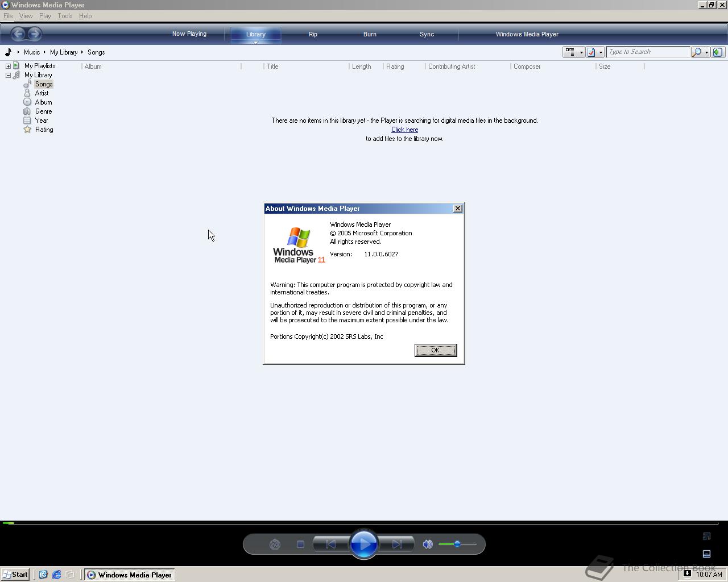
Task: Expand the My Playlists node
Action: 8,66
